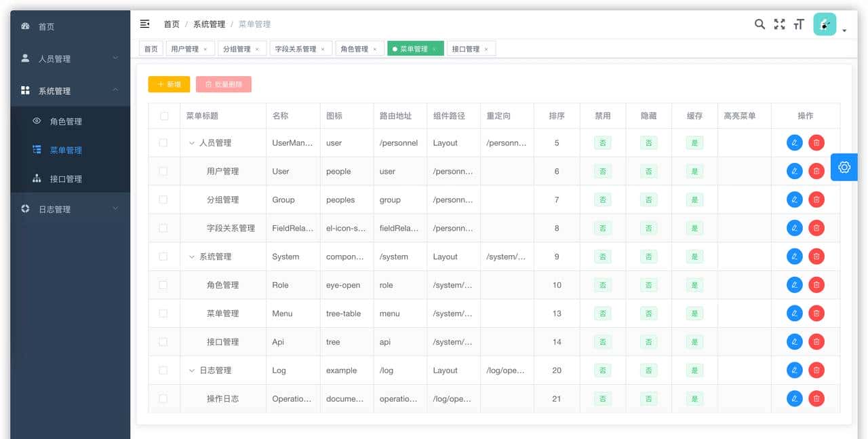Delete the 角色管理 row via red trash icon

click(x=816, y=284)
